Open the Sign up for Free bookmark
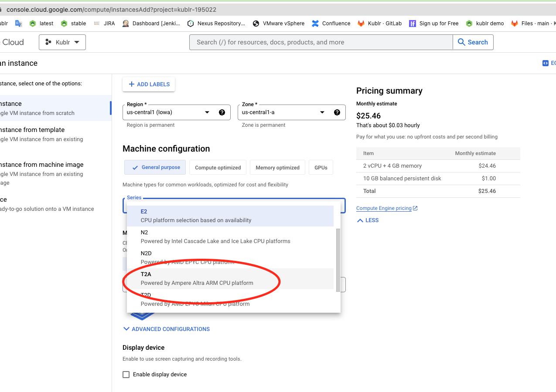The width and height of the screenshot is (556, 392). (x=433, y=24)
